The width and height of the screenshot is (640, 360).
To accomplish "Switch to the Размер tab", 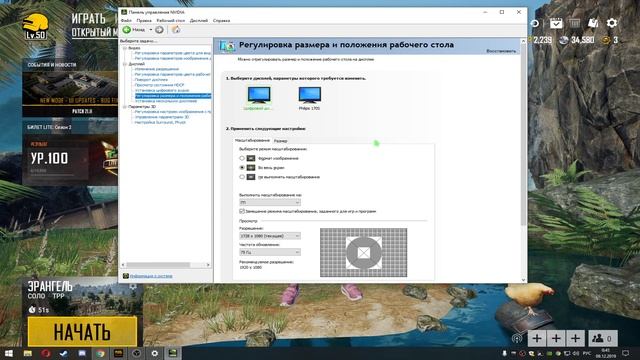I will [280, 140].
